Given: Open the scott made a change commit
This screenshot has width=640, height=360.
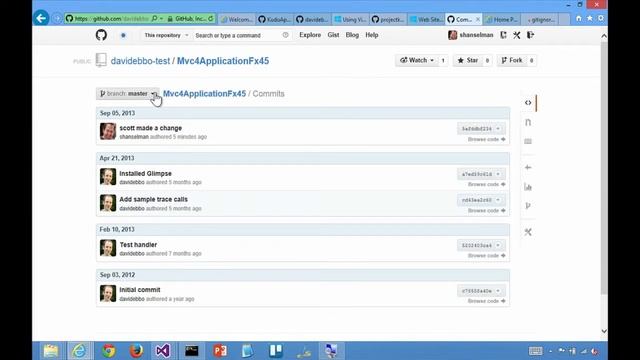Looking at the screenshot, I should pos(150,128).
